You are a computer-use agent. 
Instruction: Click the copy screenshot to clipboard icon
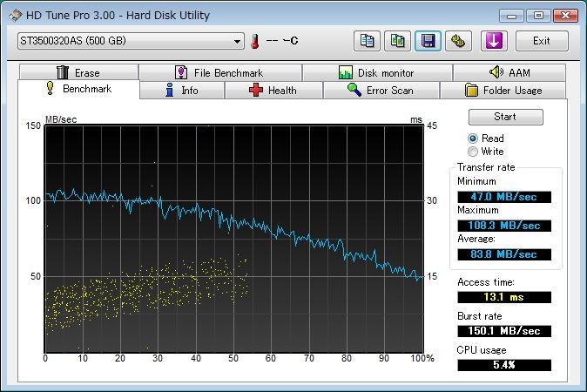click(x=397, y=41)
